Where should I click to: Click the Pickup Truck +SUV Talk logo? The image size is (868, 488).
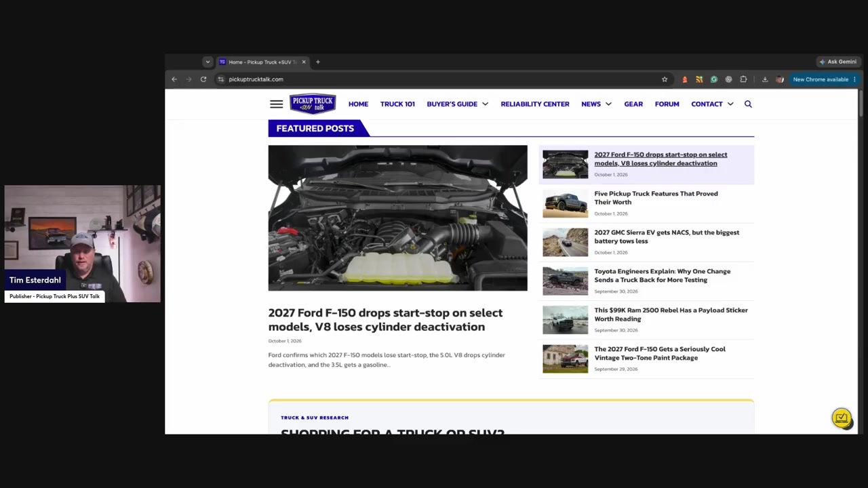[x=313, y=104]
